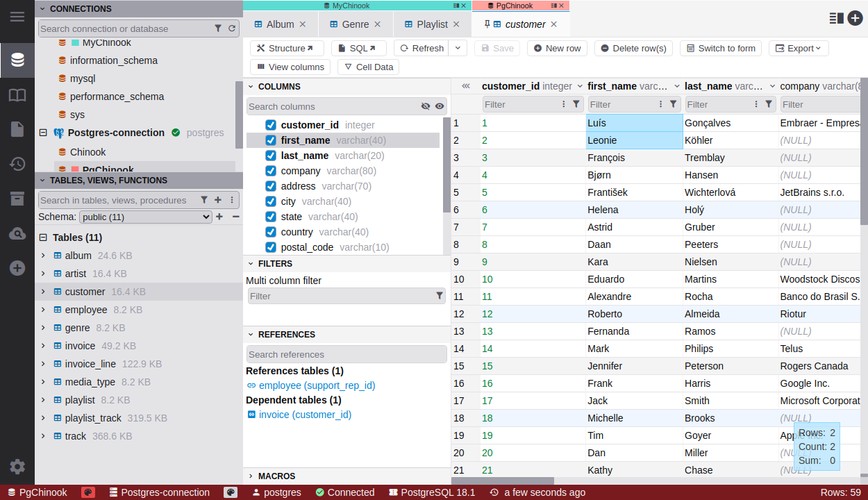Click filter icon on first_name column
868x500 pixels.
(673, 104)
